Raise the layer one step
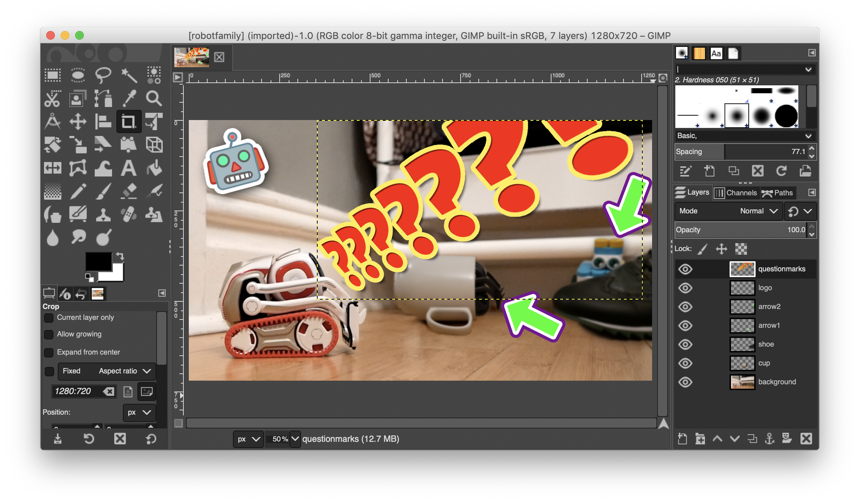This screenshot has height=504, width=860. [x=717, y=439]
